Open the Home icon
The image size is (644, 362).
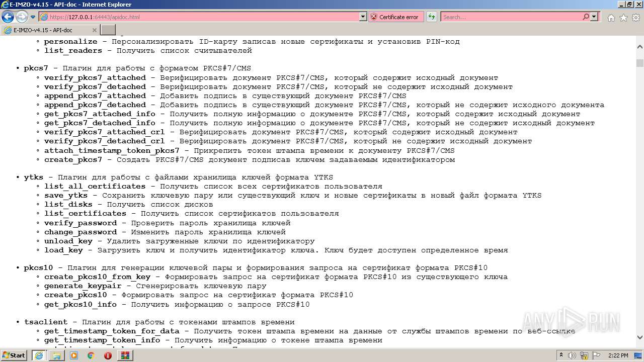(x=611, y=18)
